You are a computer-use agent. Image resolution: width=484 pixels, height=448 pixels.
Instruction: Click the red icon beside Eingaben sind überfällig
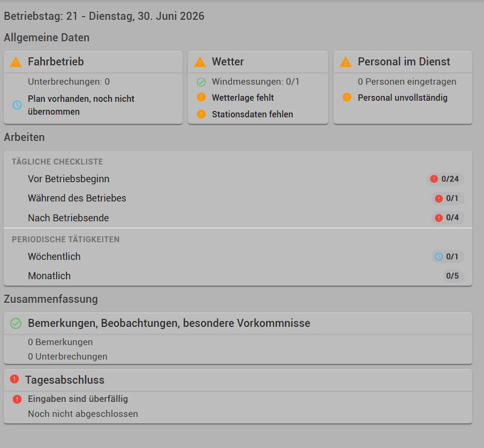point(17,399)
